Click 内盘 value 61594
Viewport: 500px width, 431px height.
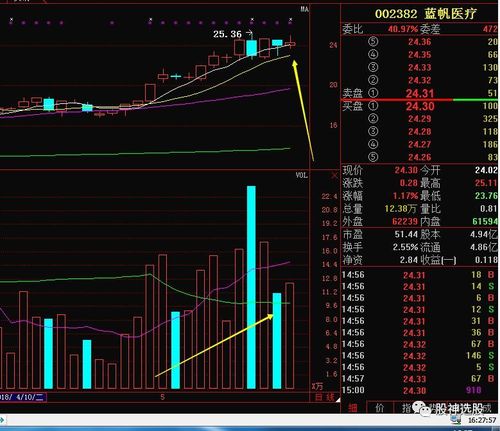485,221
